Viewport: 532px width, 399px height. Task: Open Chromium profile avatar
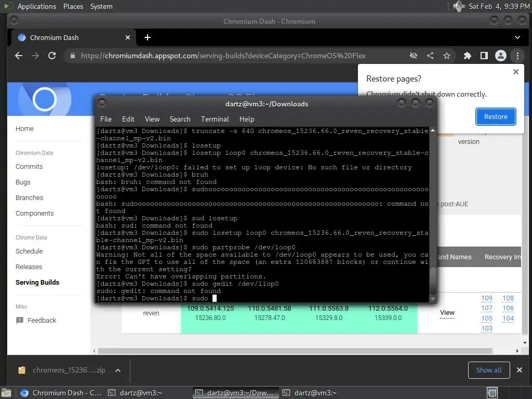pyautogui.click(x=501, y=56)
